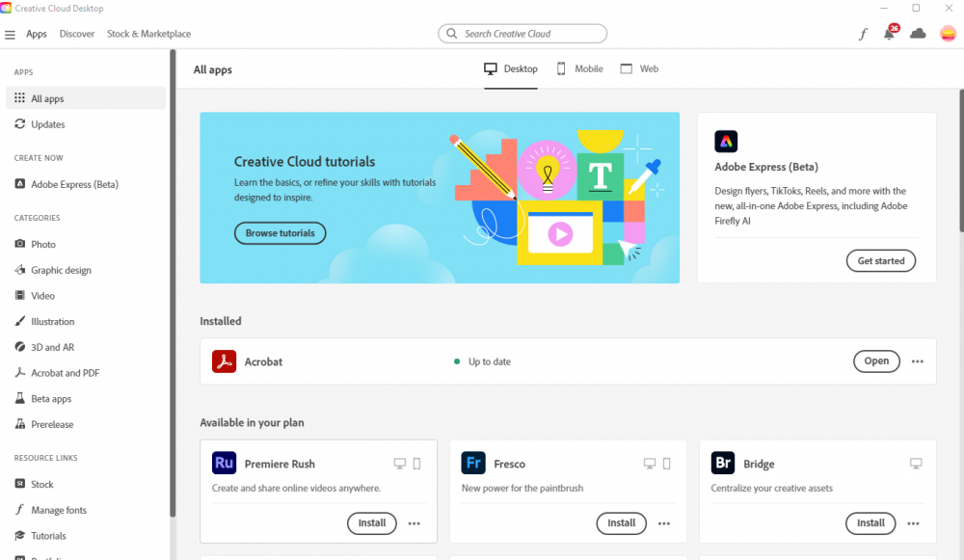Select the Mobile tab
Image resolution: width=964 pixels, height=560 pixels.
579,68
